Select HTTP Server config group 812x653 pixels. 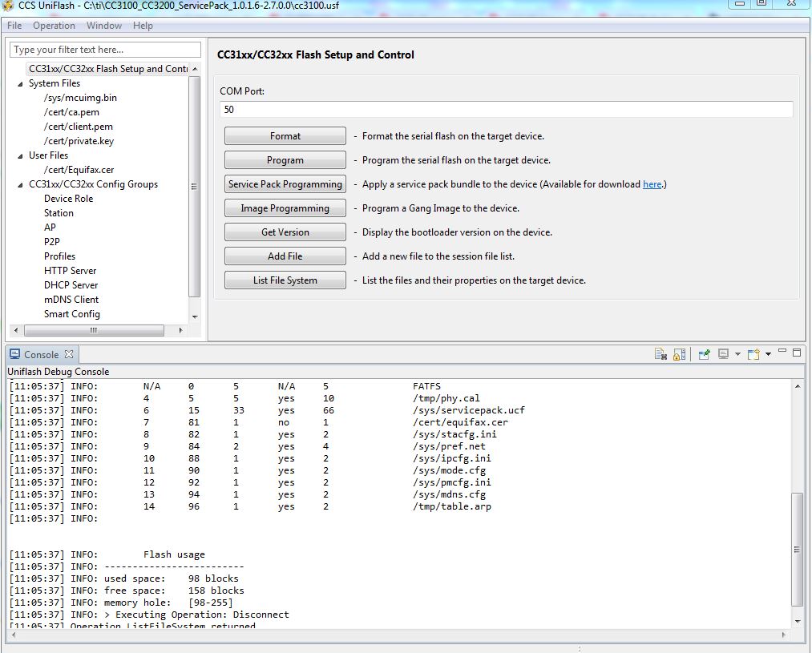pos(70,271)
